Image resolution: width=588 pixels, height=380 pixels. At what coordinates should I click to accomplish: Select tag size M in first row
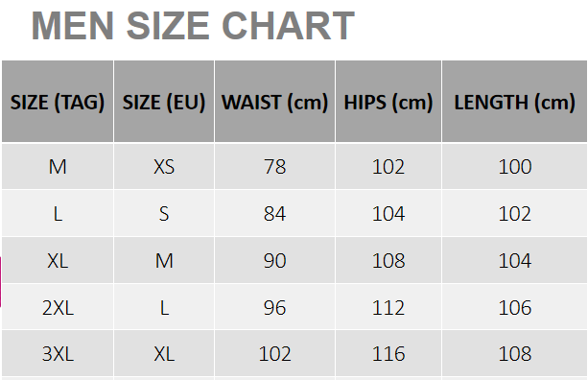tap(58, 167)
